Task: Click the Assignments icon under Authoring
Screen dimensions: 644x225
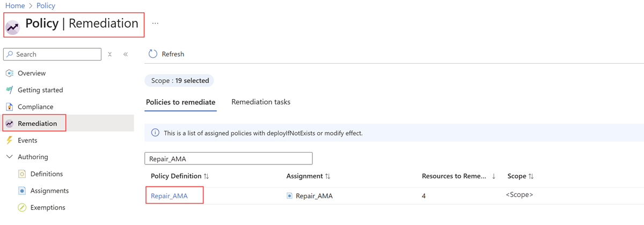Action: [x=22, y=191]
